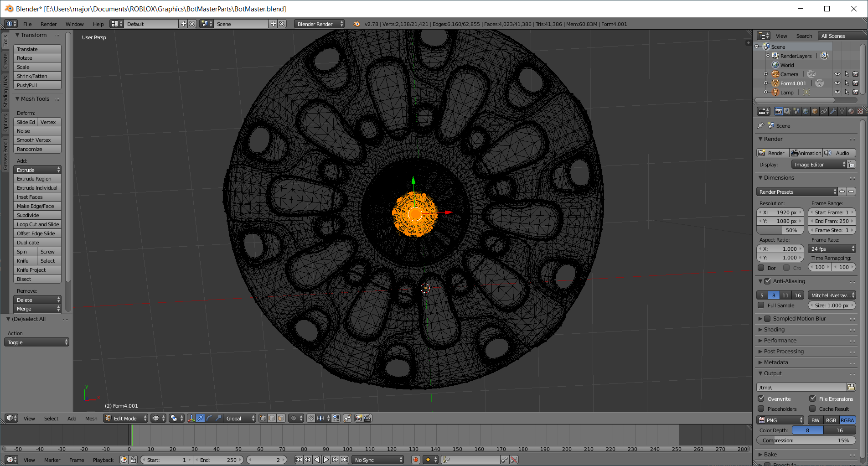Image resolution: width=868 pixels, height=466 pixels.
Task: Open the Render properties tab (camera icon)
Action: [x=778, y=111]
